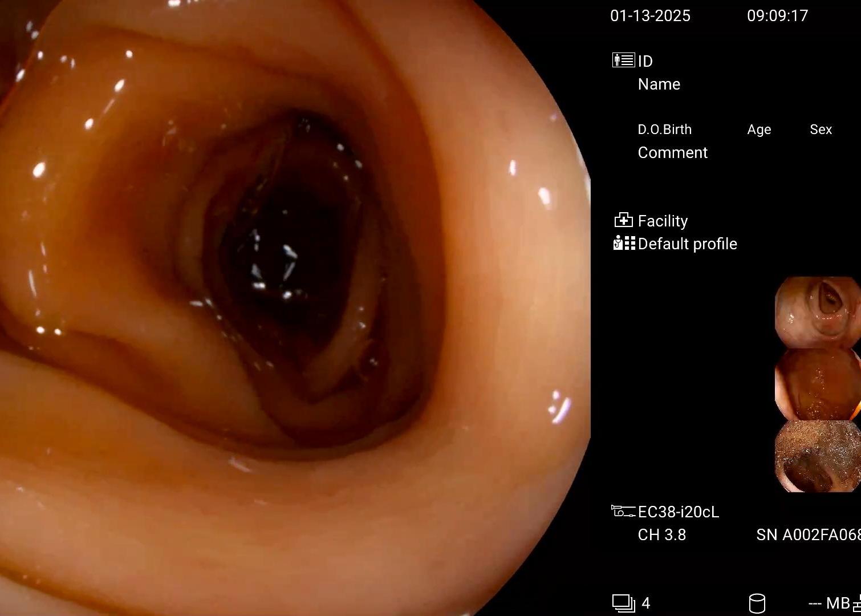Click the Default profile label
Viewport: 861px width, 616px height.
(687, 244)
